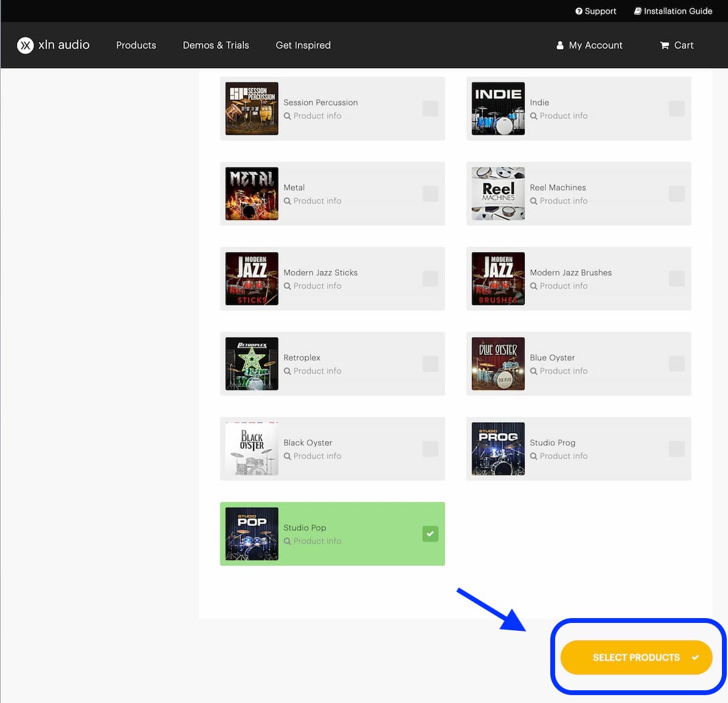Select the Modern Jazz Sticks checkbox
The width and height of the screenshot is (728, 703).
[430, 278]
